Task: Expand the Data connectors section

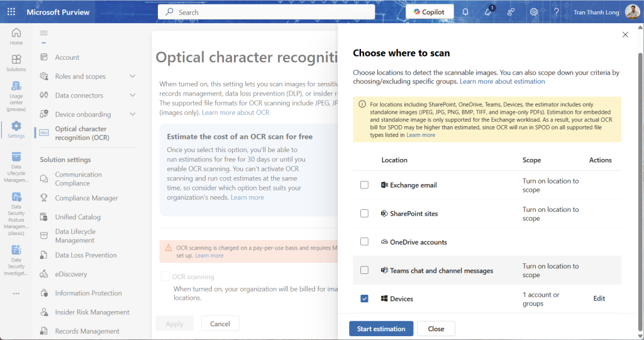Action: coord(132,96)
